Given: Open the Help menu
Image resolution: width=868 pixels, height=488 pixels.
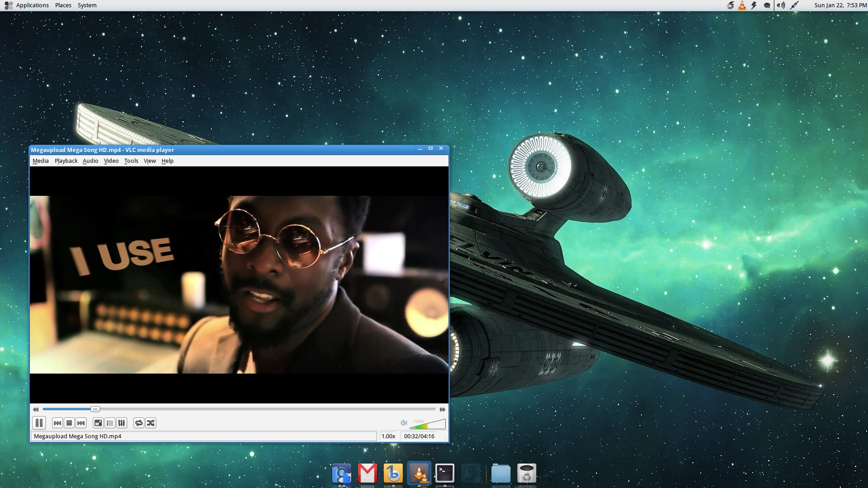Looking at the screenshot, I should point(167,161).
